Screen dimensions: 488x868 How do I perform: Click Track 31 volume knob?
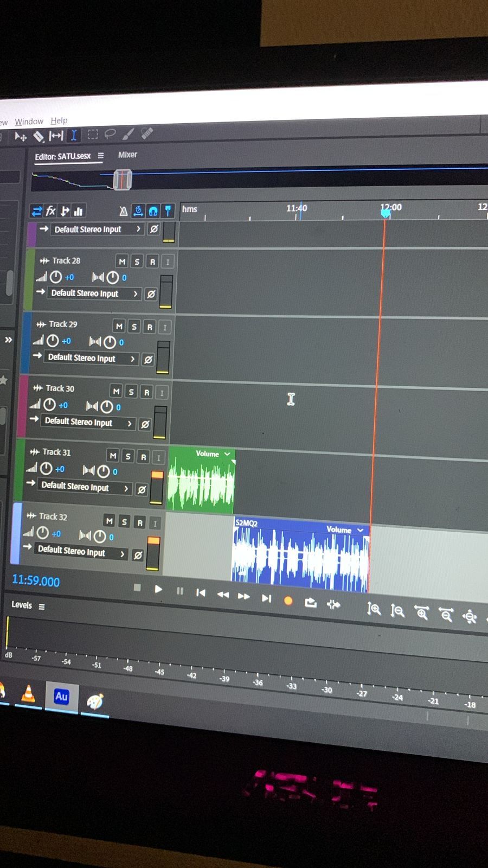point(47,469)
